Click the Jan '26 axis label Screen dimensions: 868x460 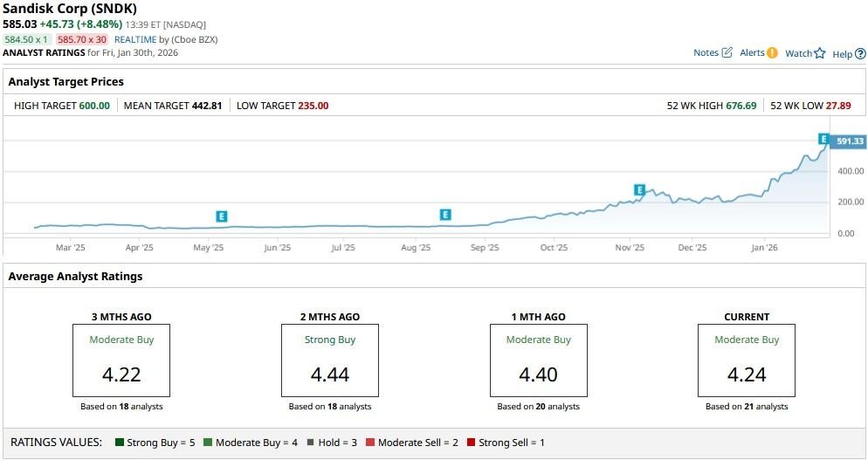[x=764, y=247]
